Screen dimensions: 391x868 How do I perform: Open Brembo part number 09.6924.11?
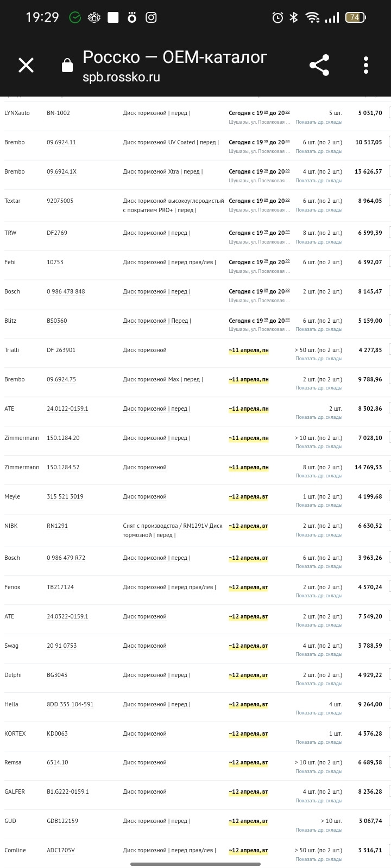(61, 142)
